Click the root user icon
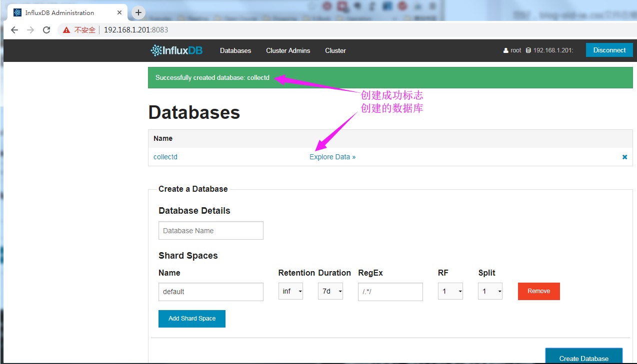 tap(506, 50)
